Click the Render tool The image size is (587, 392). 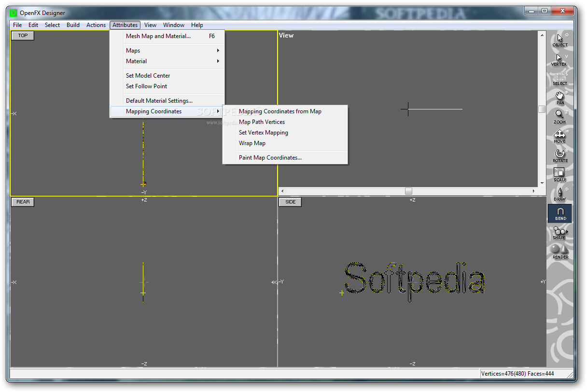click(x=560, y=252)
